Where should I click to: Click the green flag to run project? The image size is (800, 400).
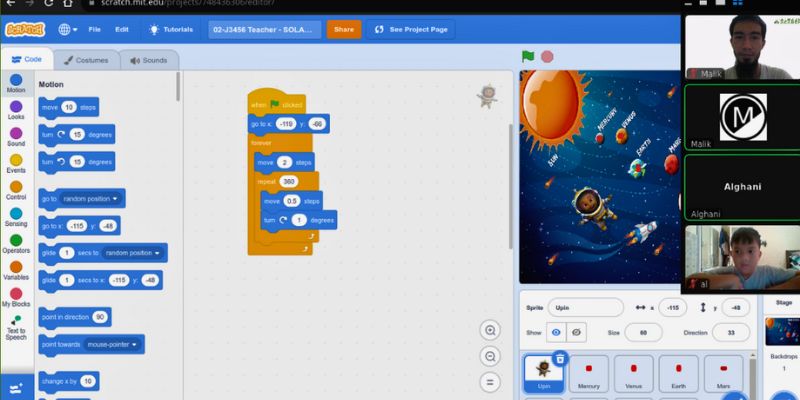(528, 57)
